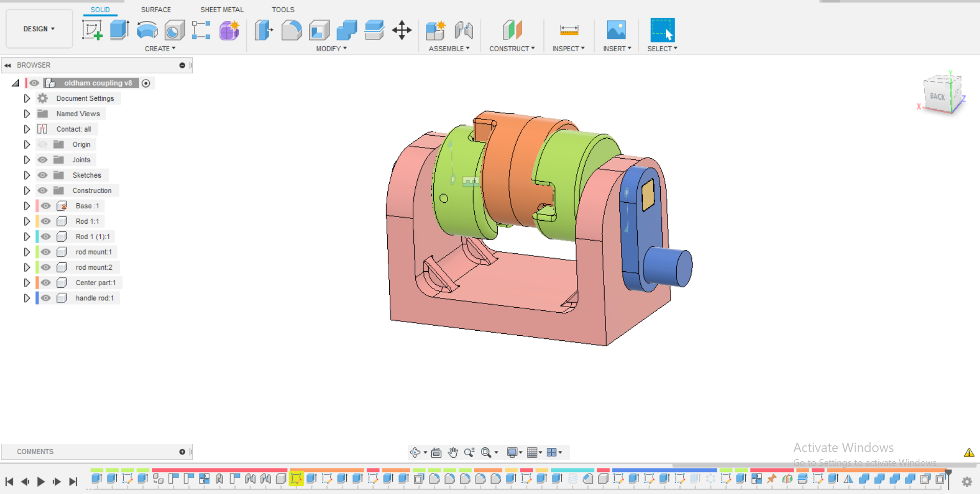Click the Orbit navigation icon
980x494 pixels.
[415, 452]
